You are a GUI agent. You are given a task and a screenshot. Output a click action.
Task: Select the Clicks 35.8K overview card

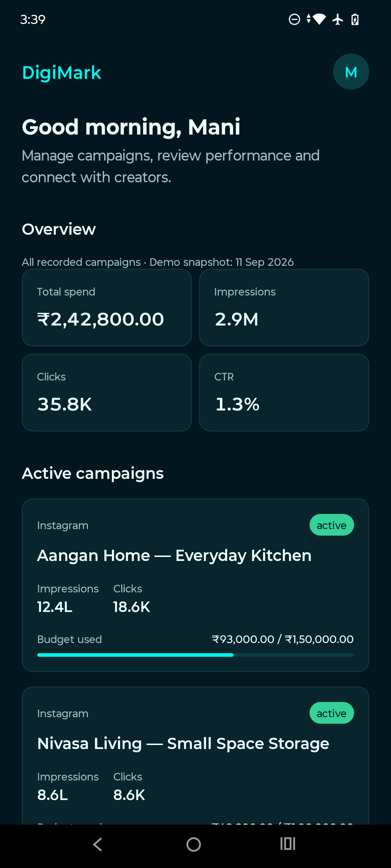point(107,392)
